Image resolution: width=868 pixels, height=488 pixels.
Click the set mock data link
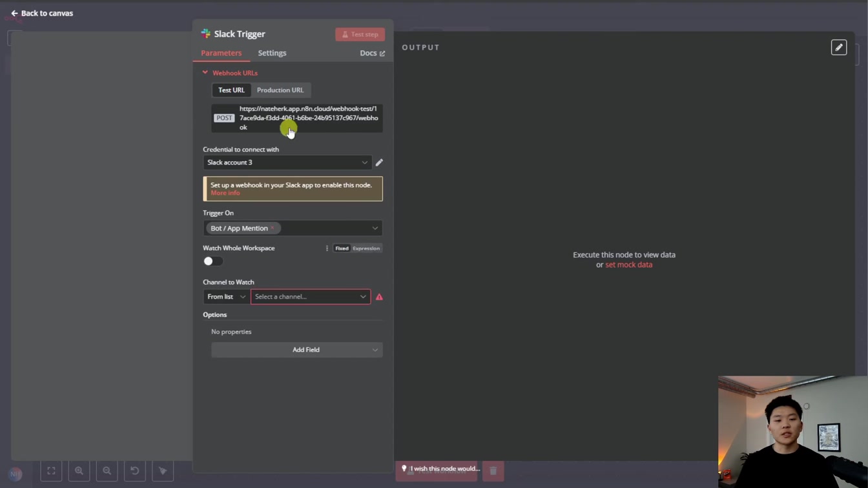click(628, 265)
